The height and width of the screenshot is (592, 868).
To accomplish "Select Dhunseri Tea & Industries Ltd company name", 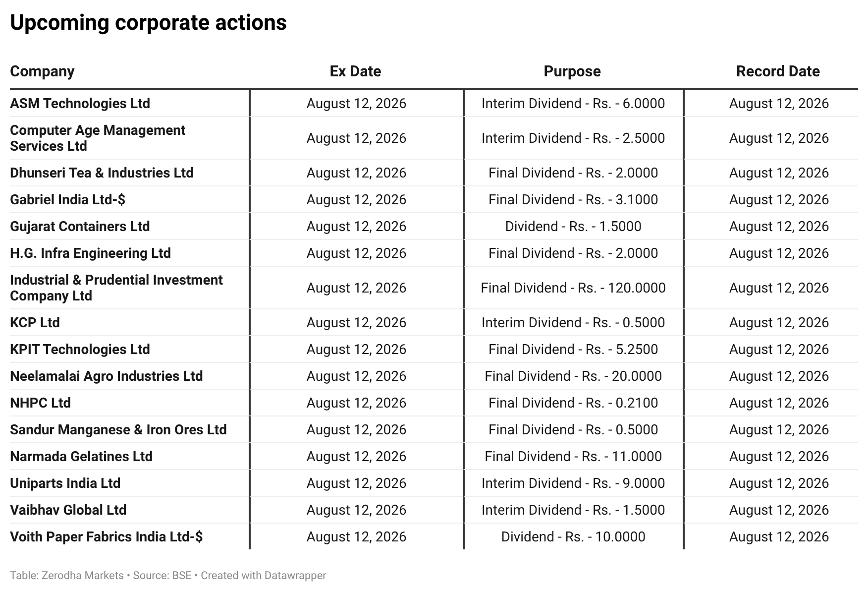I will (x=102, y=173).
